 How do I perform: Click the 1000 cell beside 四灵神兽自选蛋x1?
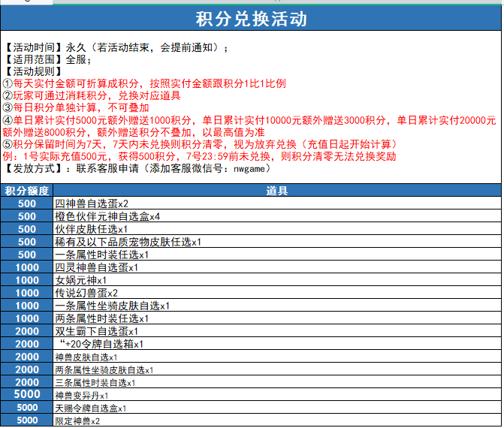tap(27, 267)
